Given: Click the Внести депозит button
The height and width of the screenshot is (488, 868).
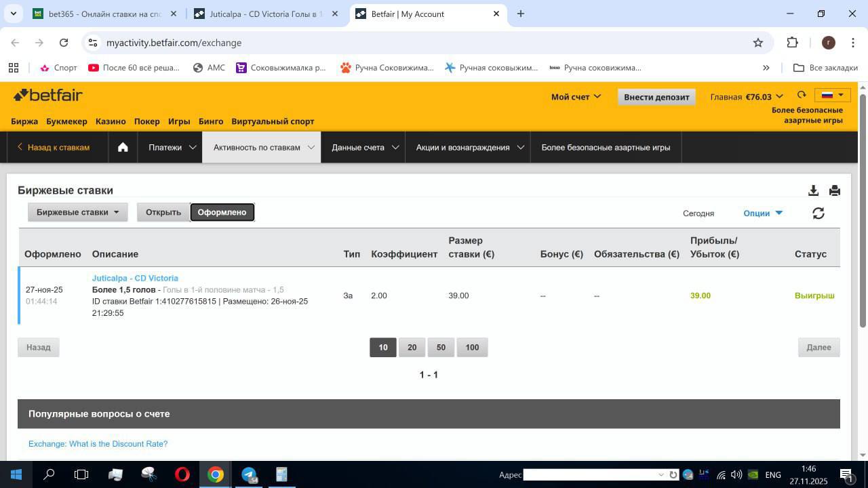Looking at the screenshot, I should (656, 97).
